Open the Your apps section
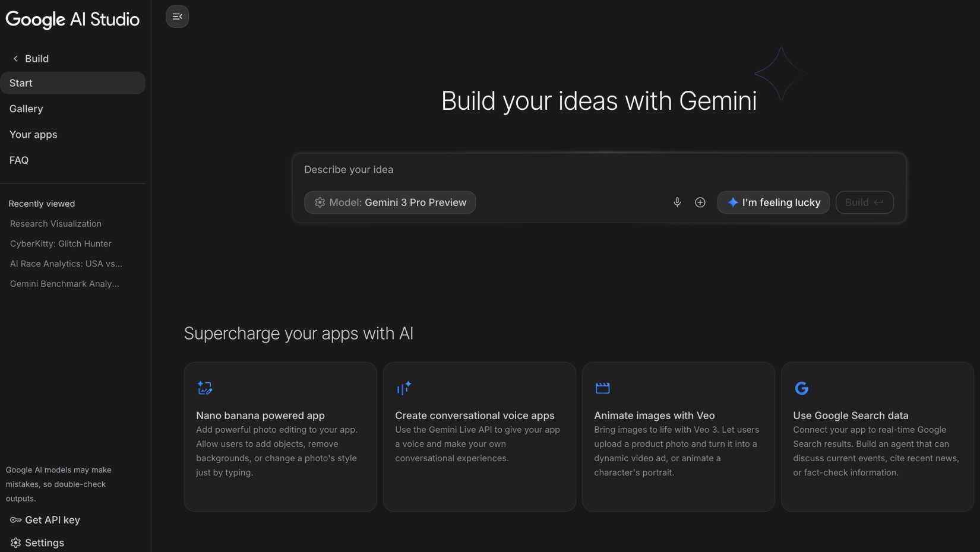Screen dimensions: 980x552 [33, 134]
